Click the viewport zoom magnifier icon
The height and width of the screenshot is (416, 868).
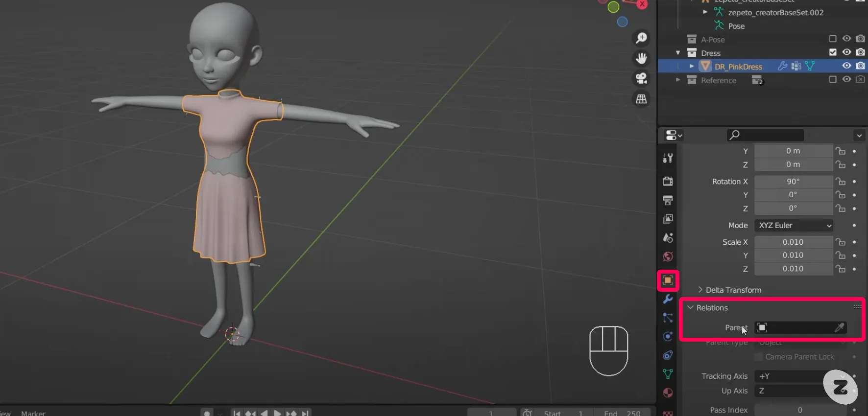tap(641, 38)
